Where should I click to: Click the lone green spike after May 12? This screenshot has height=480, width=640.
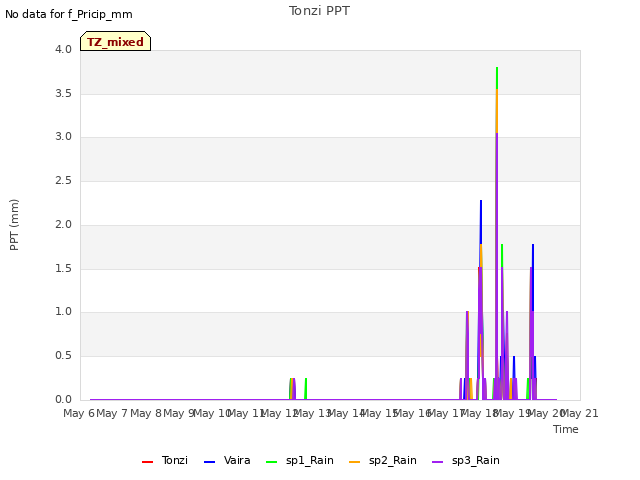tap(306, 388)
